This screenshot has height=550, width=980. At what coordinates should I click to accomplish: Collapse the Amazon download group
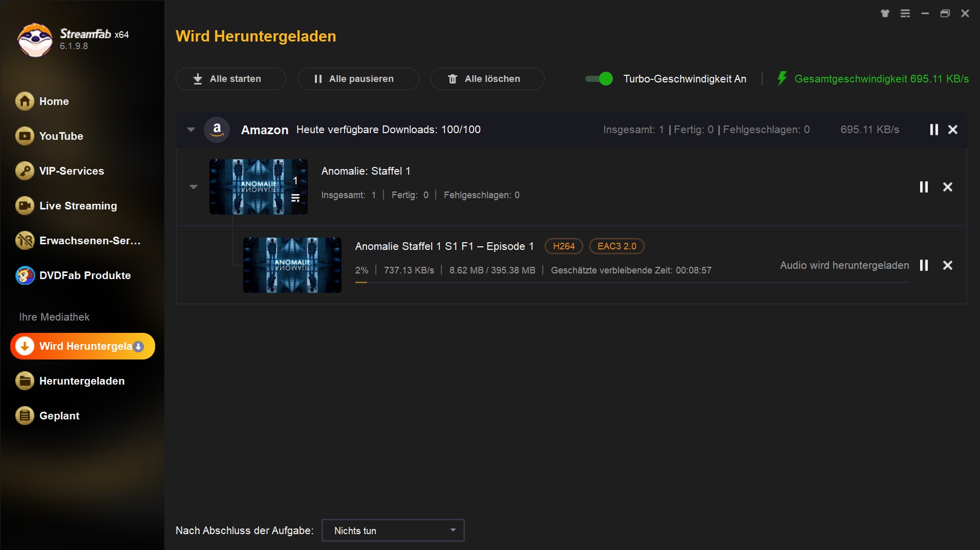pos(191,130)
